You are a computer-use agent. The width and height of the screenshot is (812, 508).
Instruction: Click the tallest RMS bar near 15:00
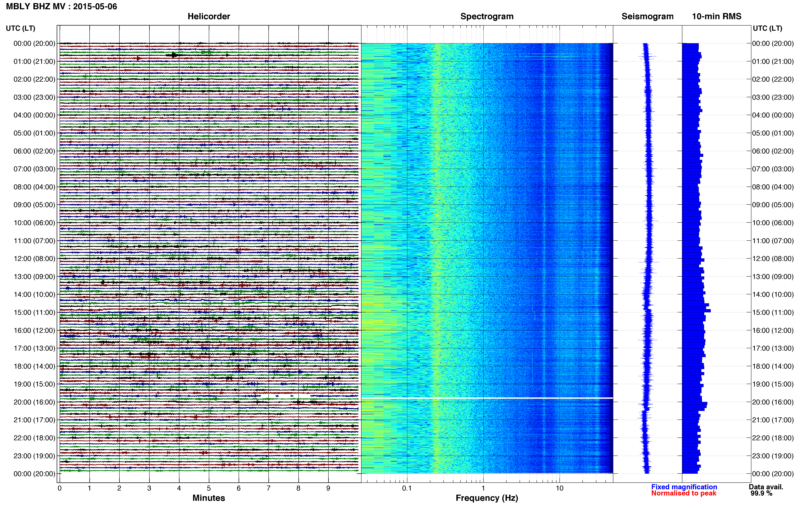click(696, 311)
